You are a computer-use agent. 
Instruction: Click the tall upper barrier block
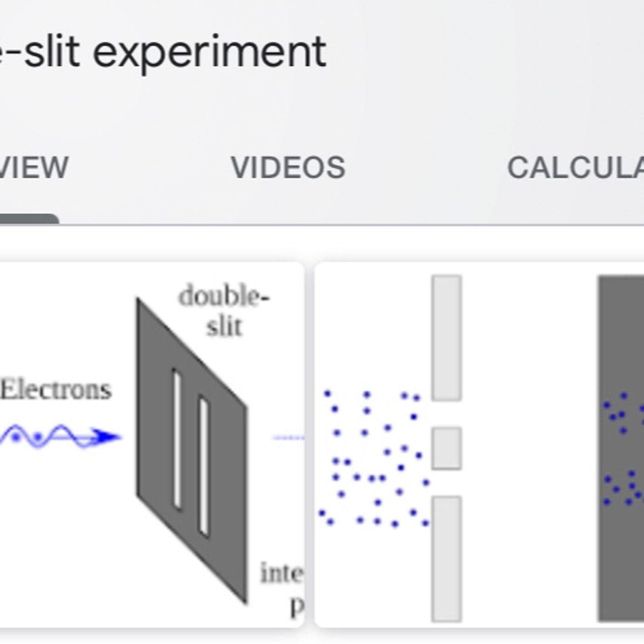coord(446,338)
